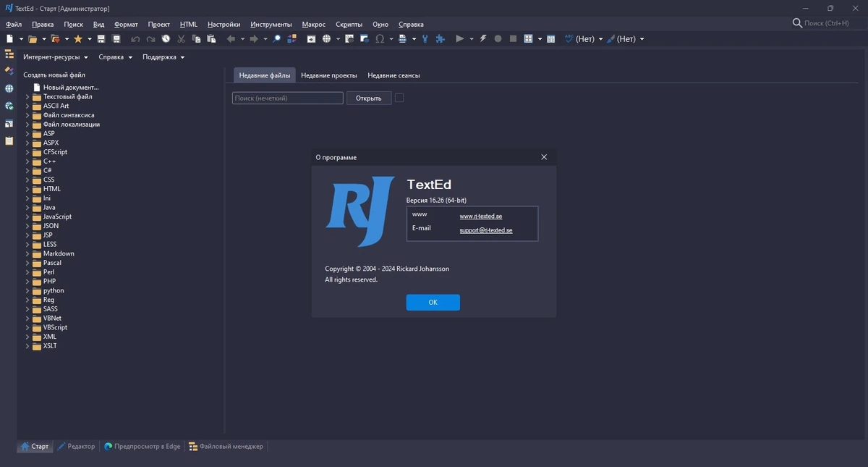The width and height of the screenshot is (868, 467).
Task: Open the brush highlighter (Нет) dropdown
Action: point(641,39)
